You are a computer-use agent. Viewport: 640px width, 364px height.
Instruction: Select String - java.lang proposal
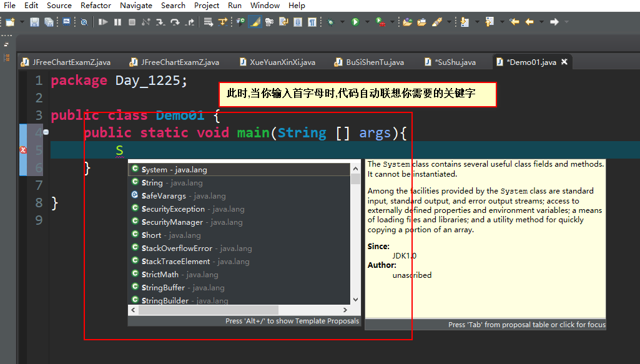click(240, 183)
